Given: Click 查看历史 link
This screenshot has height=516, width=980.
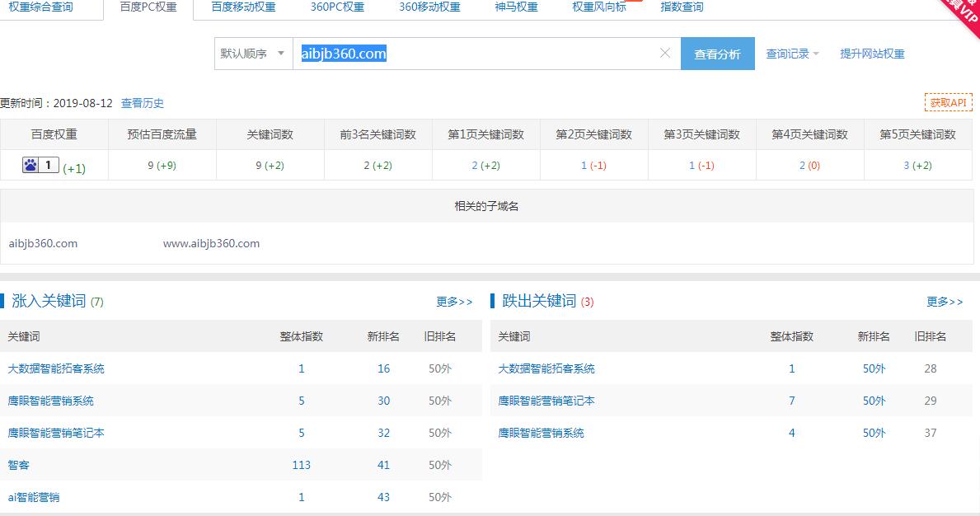Looking at the screenshot, I should click(142, 103).
